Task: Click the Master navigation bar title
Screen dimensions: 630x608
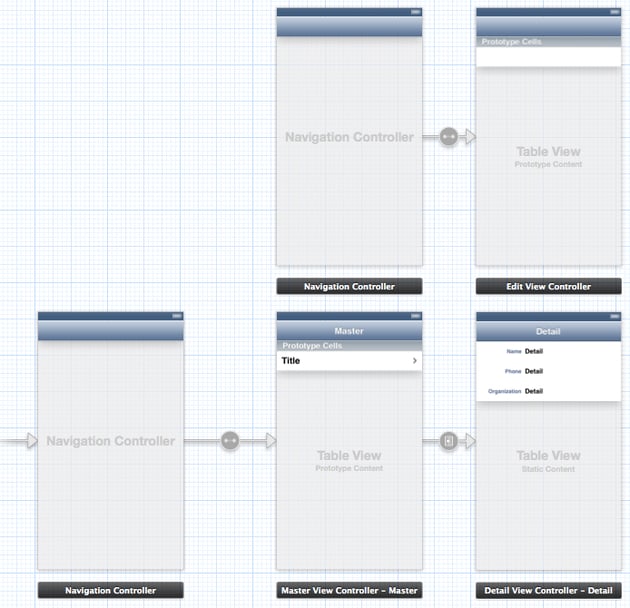Action: click(x=349, y=331)
